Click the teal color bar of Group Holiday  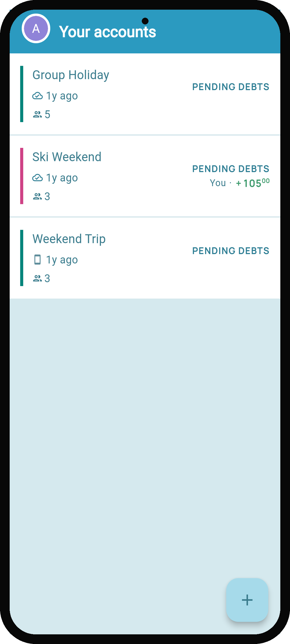(x=22, y=94)
